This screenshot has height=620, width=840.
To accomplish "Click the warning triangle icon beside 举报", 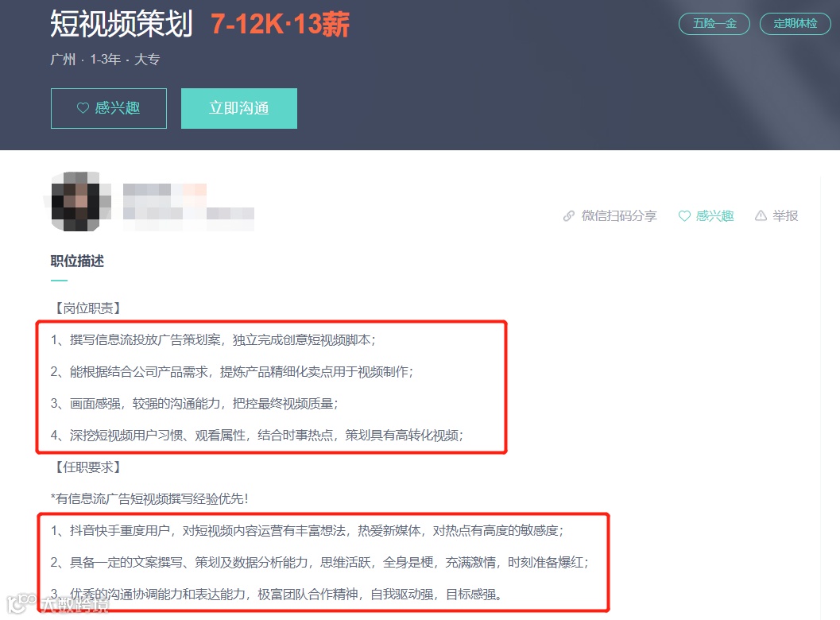I will pos(761,215).
